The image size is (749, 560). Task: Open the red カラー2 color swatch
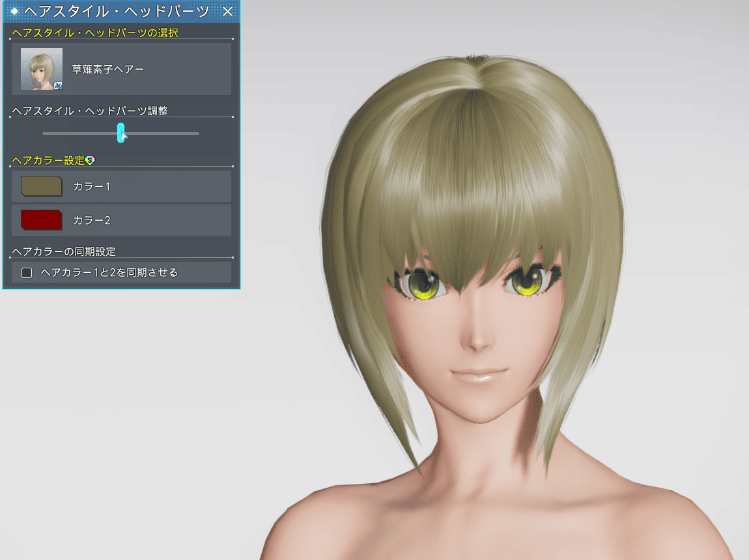point(42,220)
